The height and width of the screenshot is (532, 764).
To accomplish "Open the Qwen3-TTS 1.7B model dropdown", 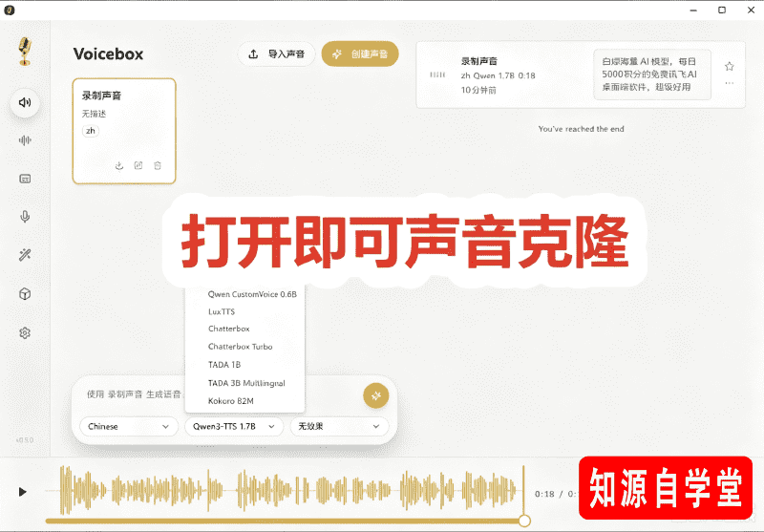I will (234, 426).
